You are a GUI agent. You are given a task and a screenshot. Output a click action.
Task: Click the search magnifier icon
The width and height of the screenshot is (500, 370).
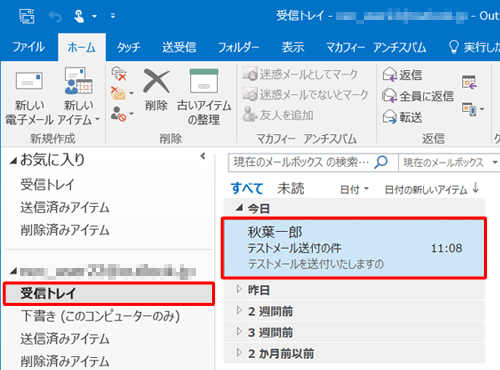381,162
